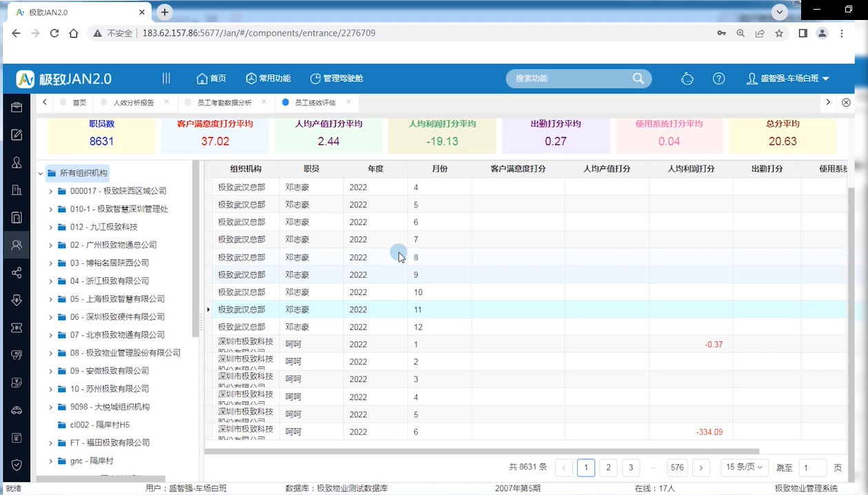
Task: Open the edit-note icon in left sidebar
Action: pos(17,135)
